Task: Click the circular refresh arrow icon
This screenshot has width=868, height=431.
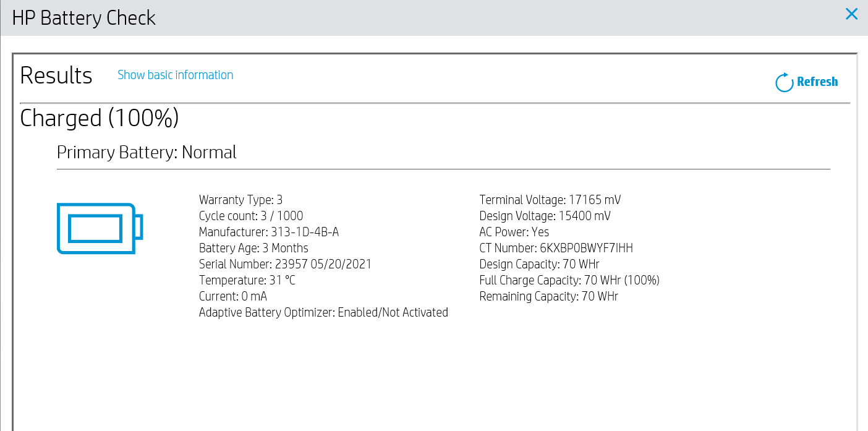Action: point(784,82)
